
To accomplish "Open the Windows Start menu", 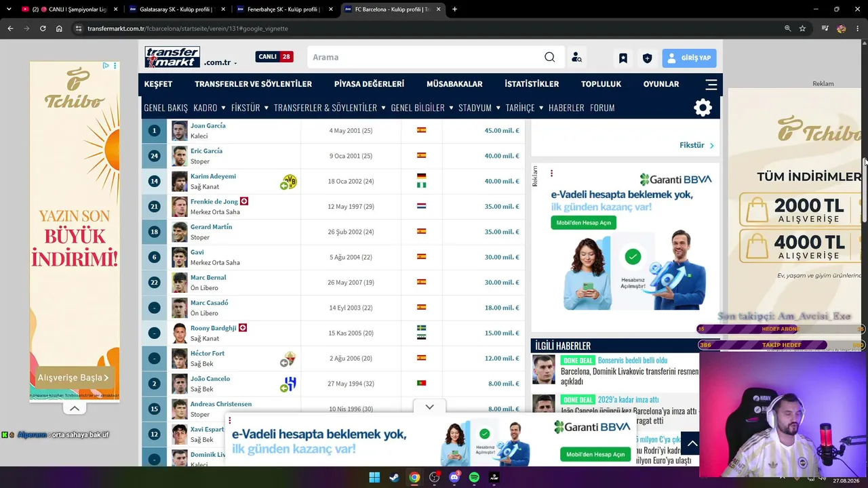I will click(374, 477).
